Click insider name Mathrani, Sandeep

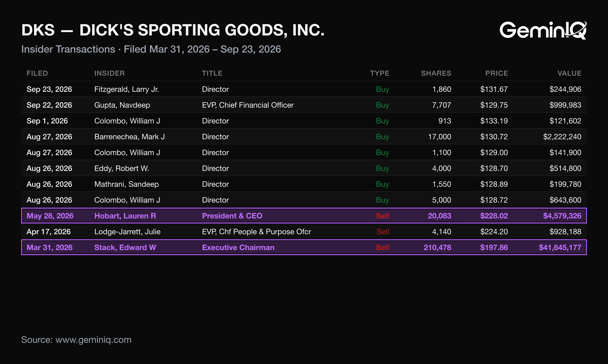[127, 184]
